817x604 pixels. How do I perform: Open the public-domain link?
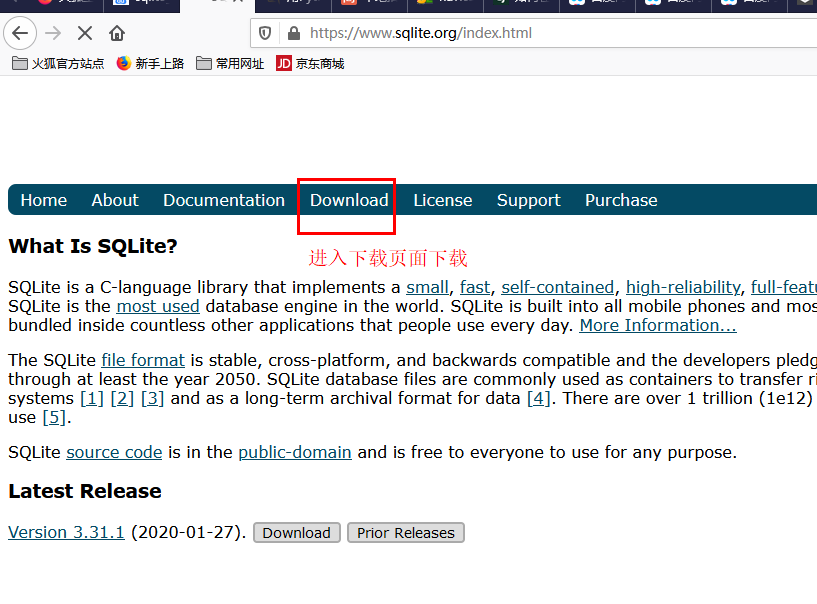click(x=294, y=451)
